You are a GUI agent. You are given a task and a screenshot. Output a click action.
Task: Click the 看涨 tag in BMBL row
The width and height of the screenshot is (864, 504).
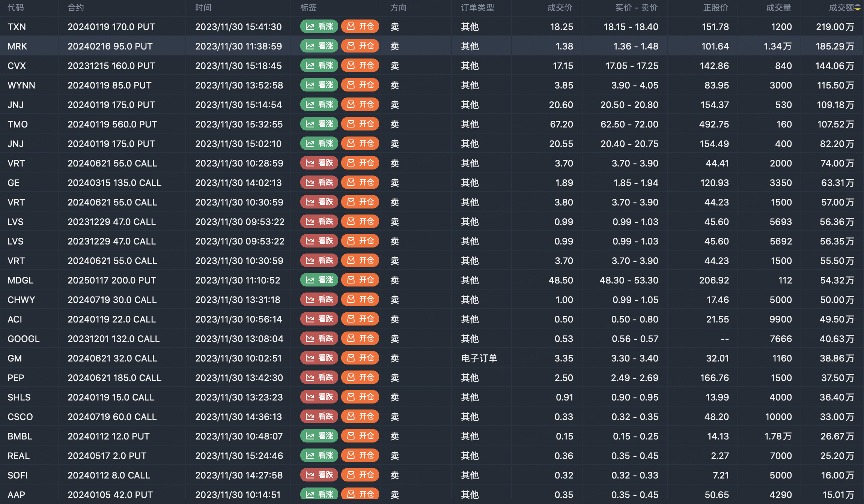pyautogui.click(x=319, y=436)
